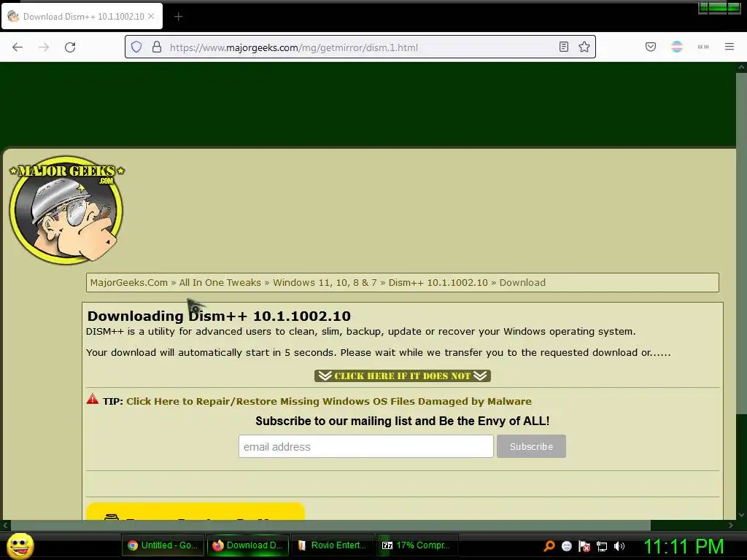This screenshot has width=747, height=560.
Task: Click the 11:11 PM clock
Action: [684, 546]
